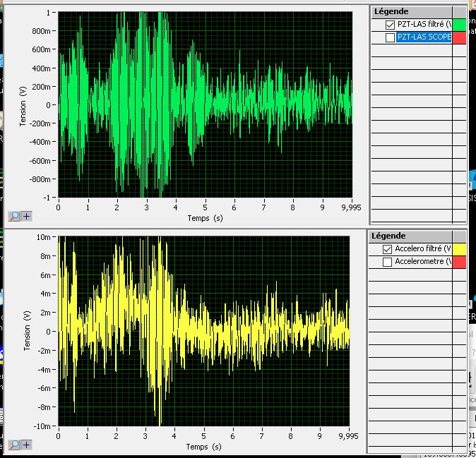Select crosshair cursor tool under PZT-LAS graph
The height and width of the screenshot is (458, 476).
(26, 217)
